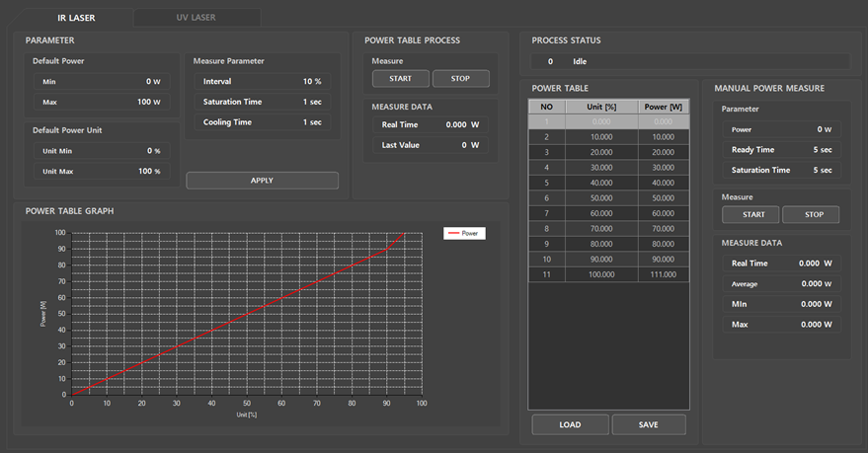The image size is (868, 453).
Task: Start the manual power measure
Action: [750, 214]
